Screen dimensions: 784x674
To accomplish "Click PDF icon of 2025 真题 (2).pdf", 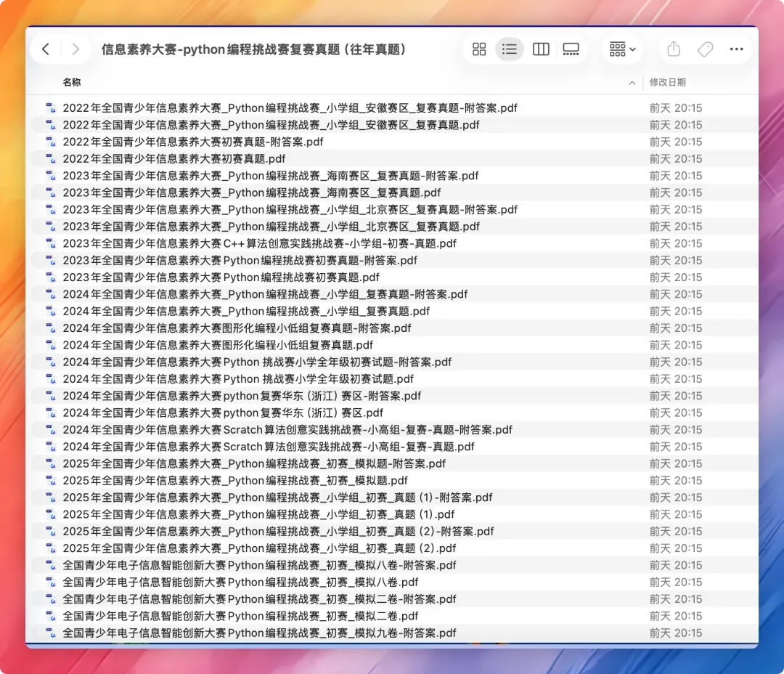I will 51,548.
